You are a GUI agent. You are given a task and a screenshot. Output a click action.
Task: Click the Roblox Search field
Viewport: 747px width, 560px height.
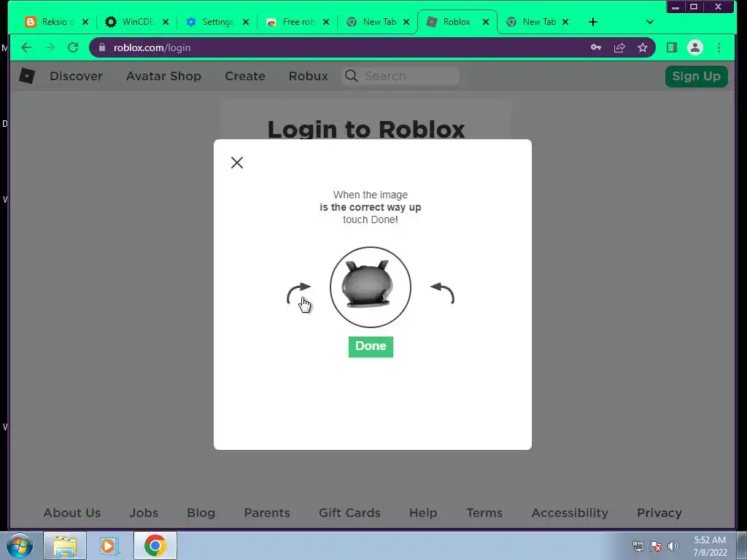click(x=400, y=76)
